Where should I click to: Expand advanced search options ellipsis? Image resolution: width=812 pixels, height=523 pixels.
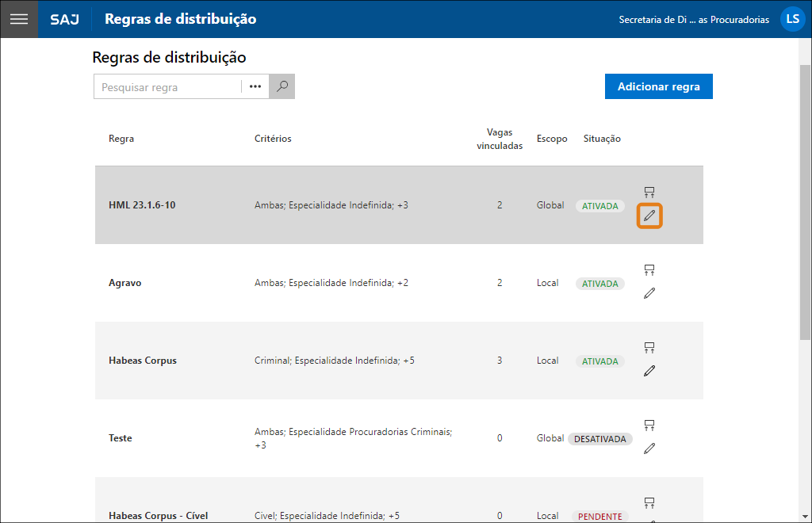click(x=255, y=87)
